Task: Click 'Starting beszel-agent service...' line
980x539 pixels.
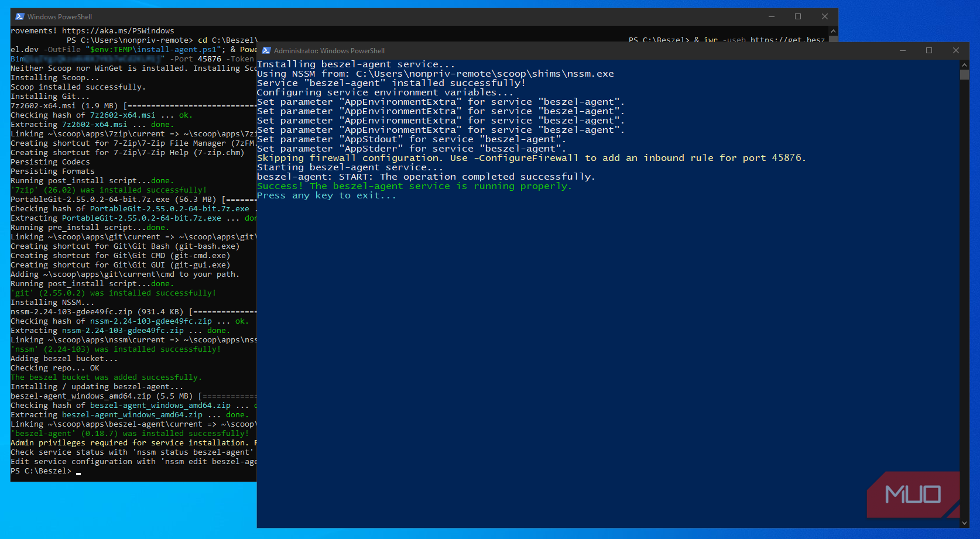Action: [x=350, y=167]
